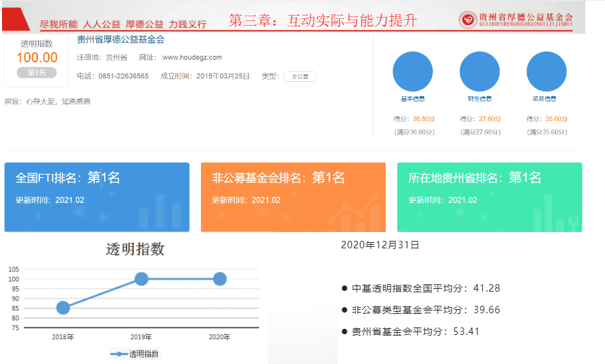Open the 非公募基金会排名 orange card

293,196
